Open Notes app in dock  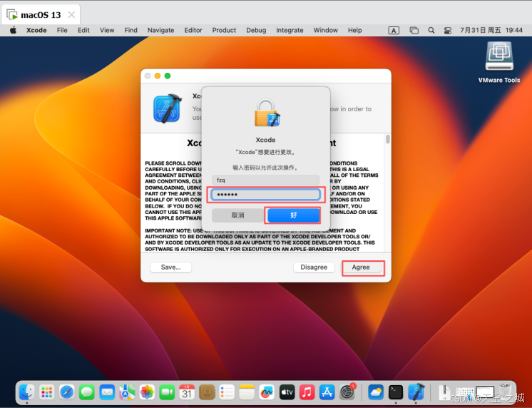[247, 392]
